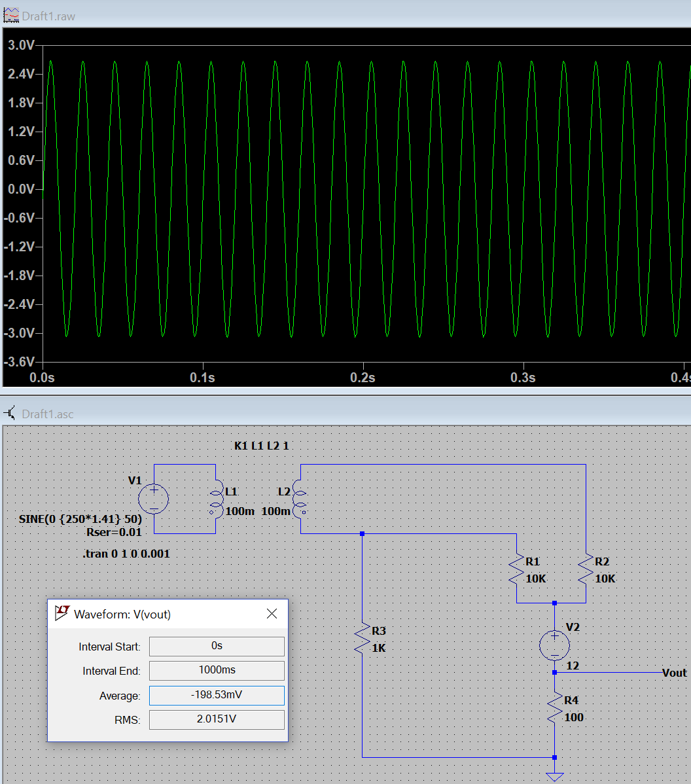Image resolution: width=691 pixels, height=784 pixels.
Task: Click the V2 value 12 label
Action: coord(573,666)
